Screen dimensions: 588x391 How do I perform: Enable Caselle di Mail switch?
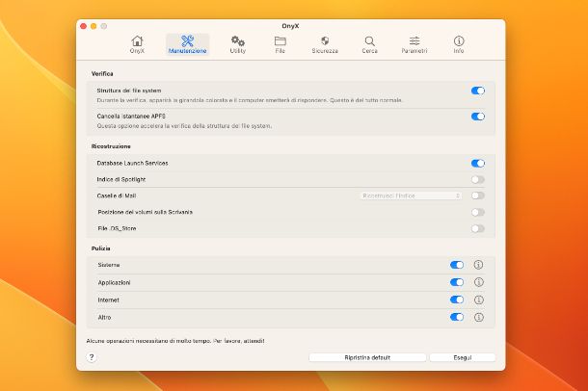(478, 195)
